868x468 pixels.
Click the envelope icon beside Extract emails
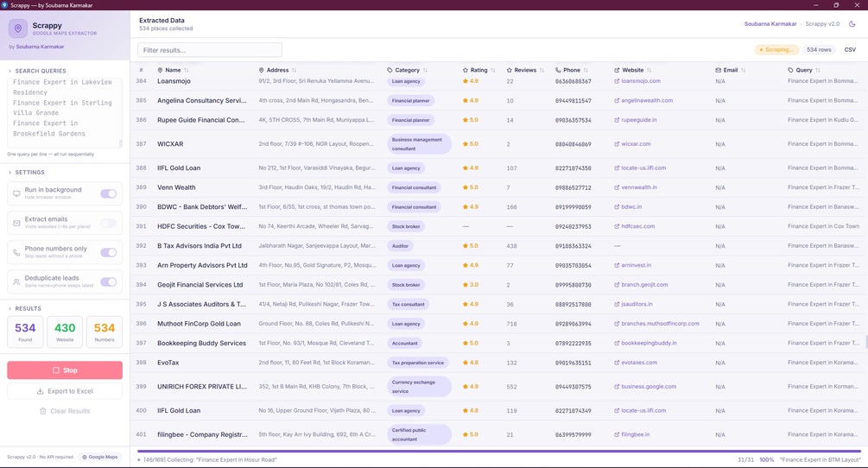(16, 223)
